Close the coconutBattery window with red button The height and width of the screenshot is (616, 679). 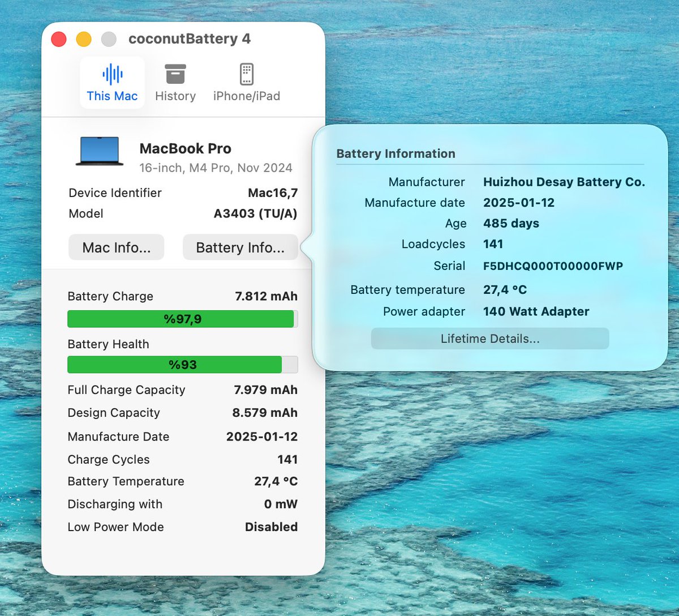coord(59,39)
